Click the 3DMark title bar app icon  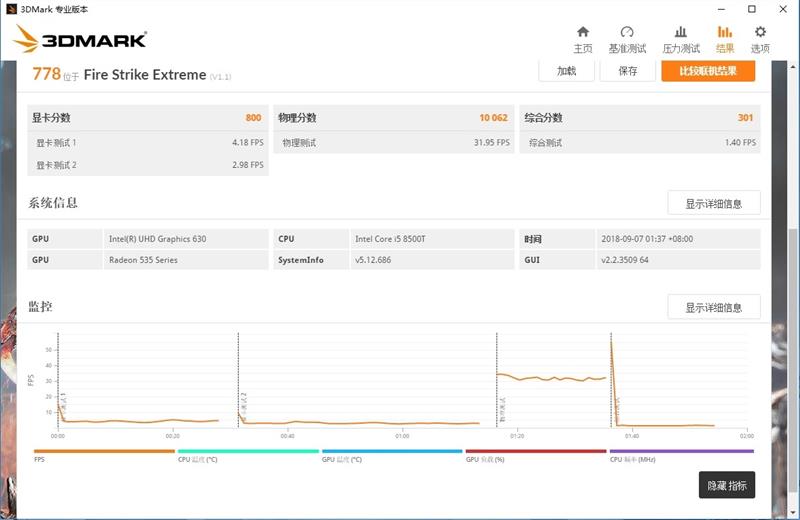[10, 9]
